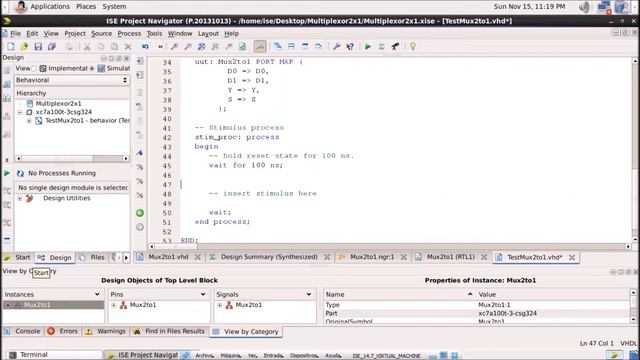The image size is (640, 360).
Task: Click the first zoom magnifier toolbar icon
Action: point(174,47)
